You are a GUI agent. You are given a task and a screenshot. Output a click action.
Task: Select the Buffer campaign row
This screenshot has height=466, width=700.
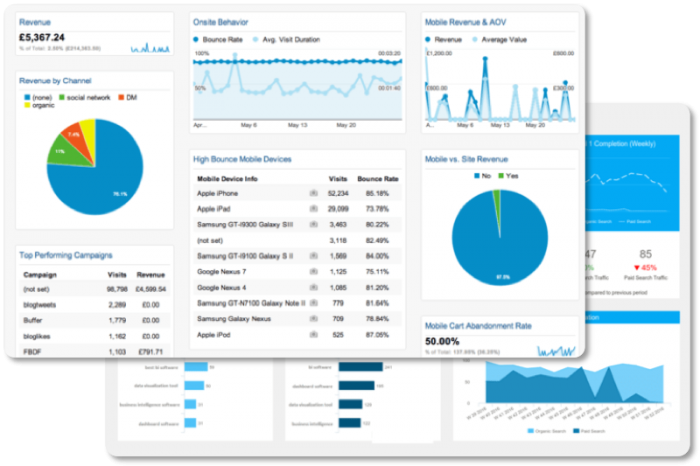(x=94, y=320)
